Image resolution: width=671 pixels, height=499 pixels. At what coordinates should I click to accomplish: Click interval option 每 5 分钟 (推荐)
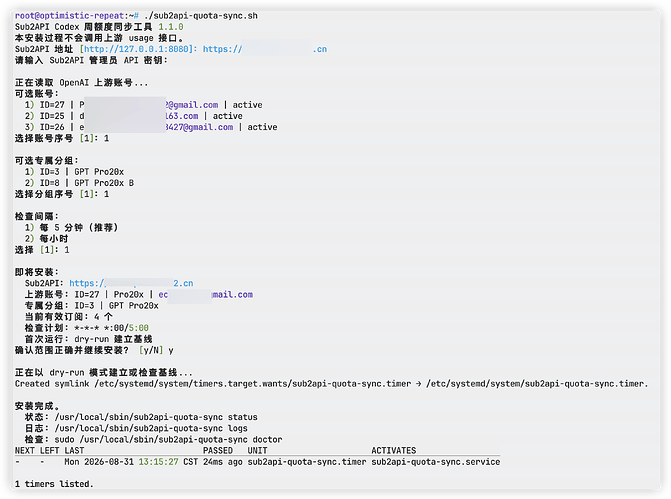point(71,227)
